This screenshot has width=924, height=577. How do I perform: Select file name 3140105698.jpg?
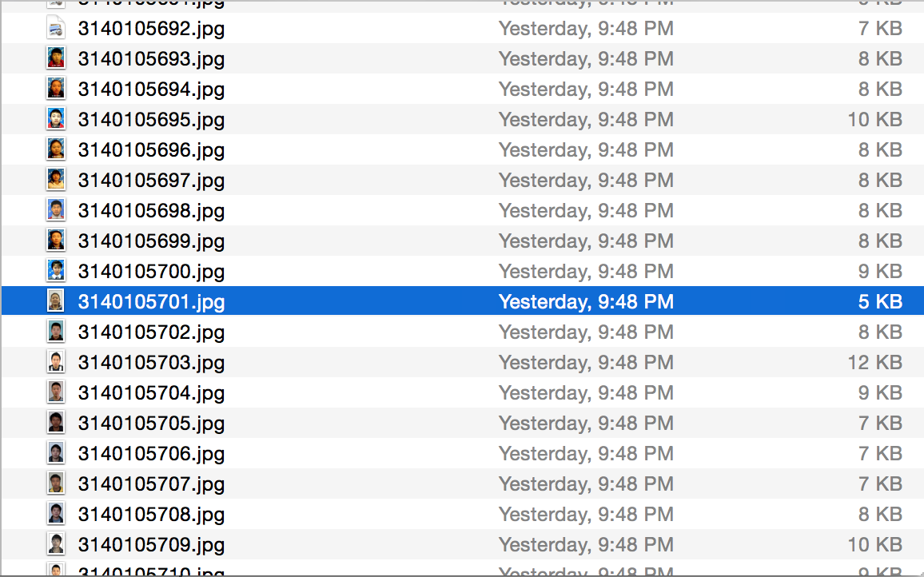[151, 211]
